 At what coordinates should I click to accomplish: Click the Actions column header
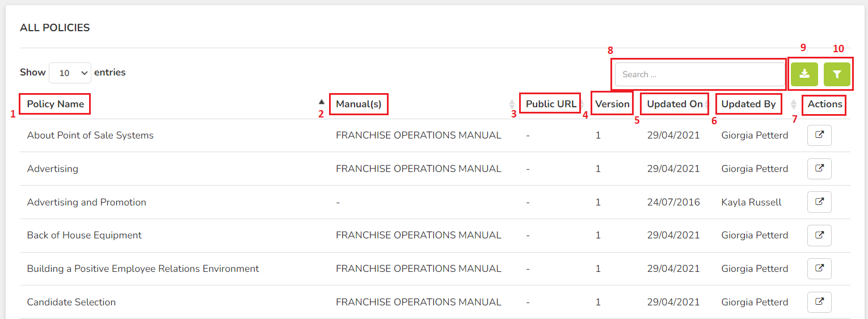825,104
